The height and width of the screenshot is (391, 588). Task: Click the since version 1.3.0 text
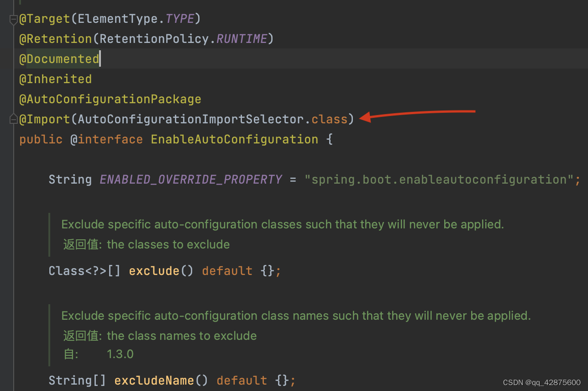click(120, 354)
